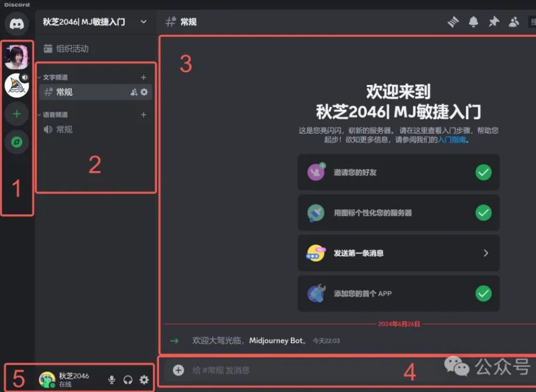
Task: Explore discoverable servers compass icon
Action: pos(17,142)
